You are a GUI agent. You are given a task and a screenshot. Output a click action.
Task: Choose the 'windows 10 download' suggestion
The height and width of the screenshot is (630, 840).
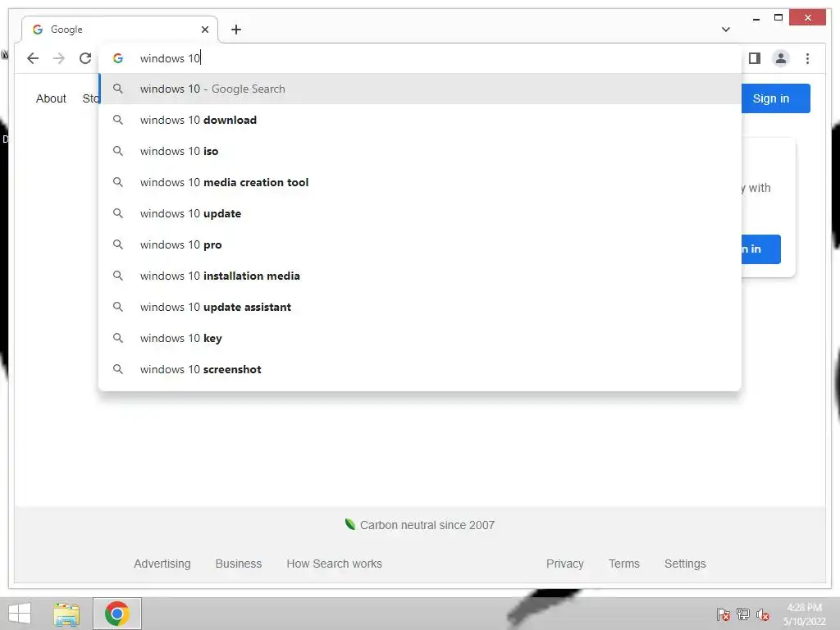click(421, 120)
